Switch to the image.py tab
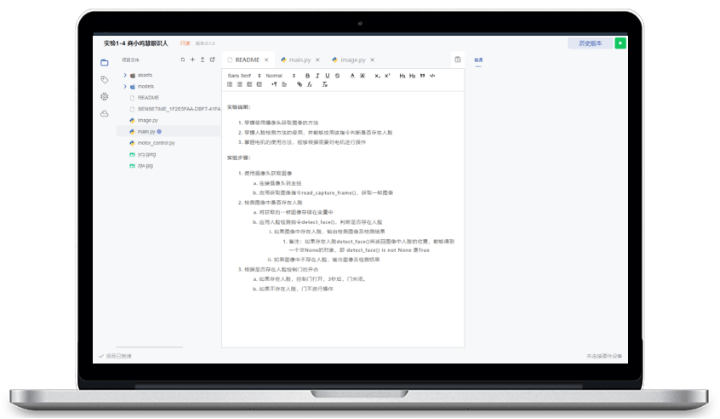 pyautogui.click(x=352, y=60)
